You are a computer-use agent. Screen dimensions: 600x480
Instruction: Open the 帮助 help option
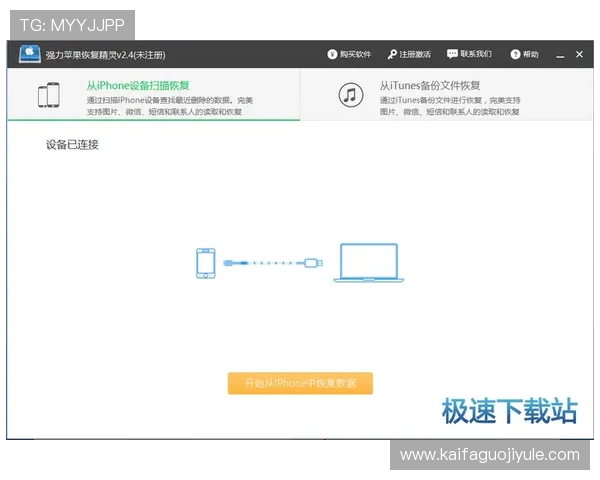pyautogui.click(x=524, y=54)
